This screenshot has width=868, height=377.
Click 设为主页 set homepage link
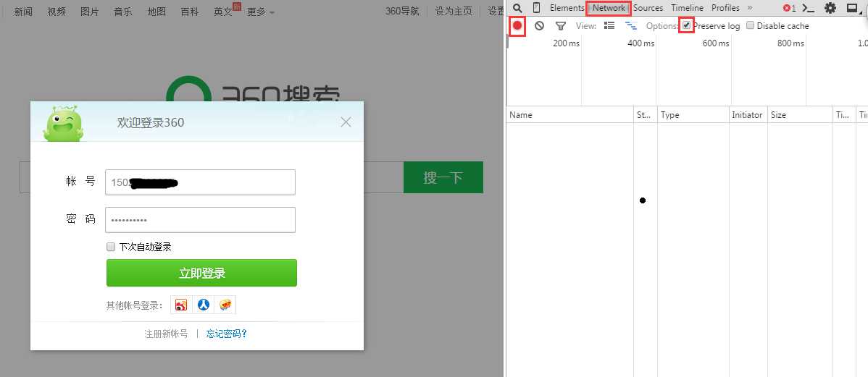point(454,12)
